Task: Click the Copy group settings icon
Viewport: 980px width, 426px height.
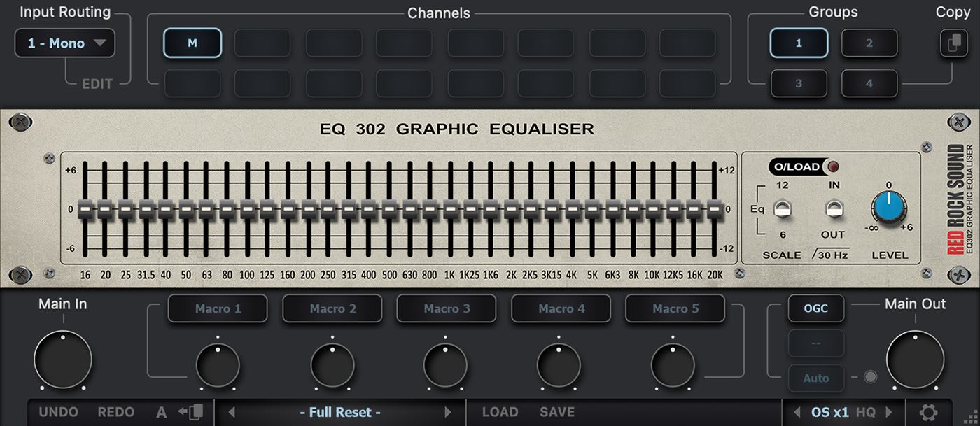Action: pos(953,43)
